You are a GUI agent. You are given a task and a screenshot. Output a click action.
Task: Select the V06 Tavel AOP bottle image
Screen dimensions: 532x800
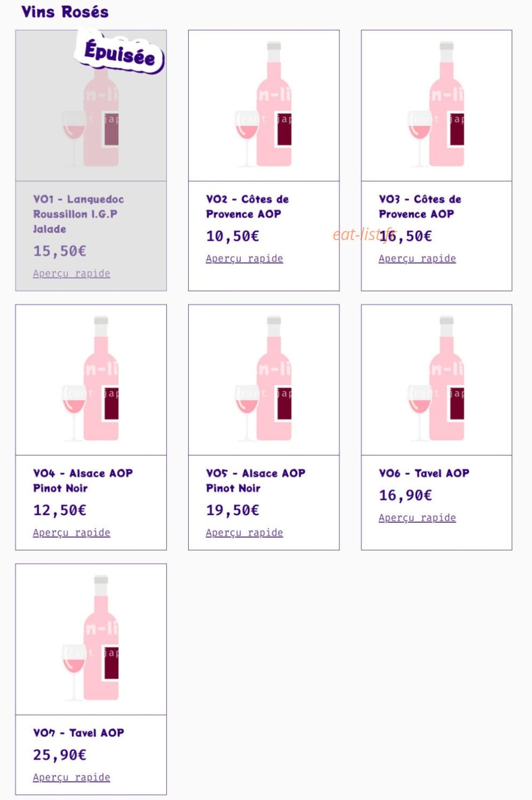click(436, 380)
